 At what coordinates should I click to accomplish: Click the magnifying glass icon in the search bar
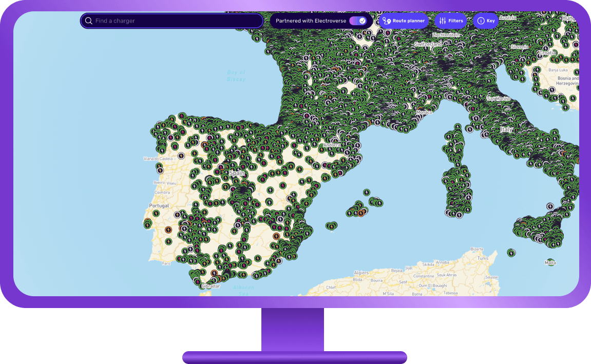(x=89, y=21)
